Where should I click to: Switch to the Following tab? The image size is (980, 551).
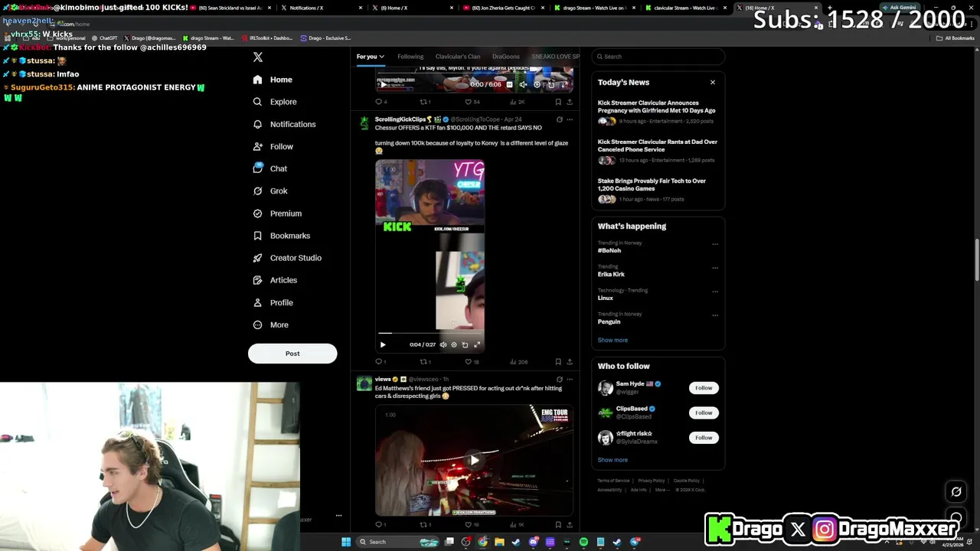click(x=410, y=57)
